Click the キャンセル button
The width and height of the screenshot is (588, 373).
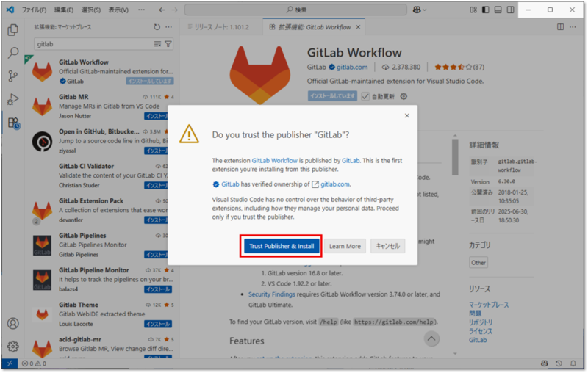coord(388,246)
